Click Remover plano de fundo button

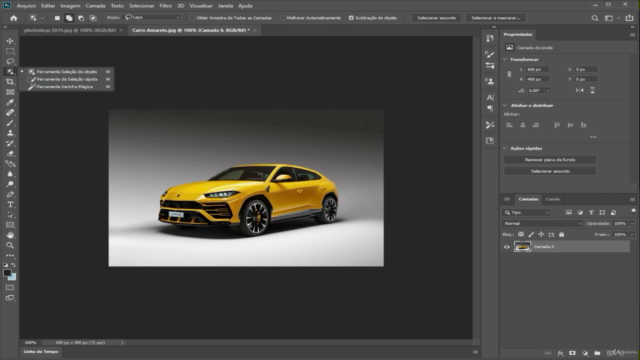[550, 160]
